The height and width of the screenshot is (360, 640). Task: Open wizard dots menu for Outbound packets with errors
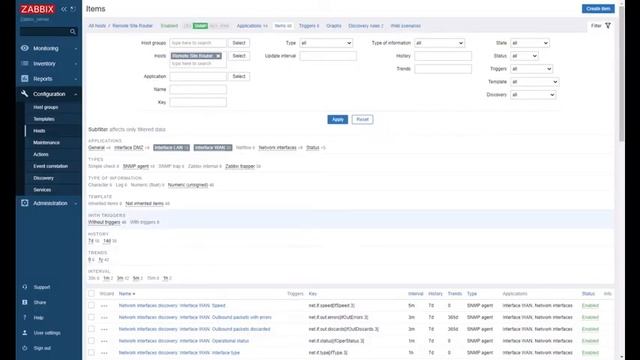point(104,318)
